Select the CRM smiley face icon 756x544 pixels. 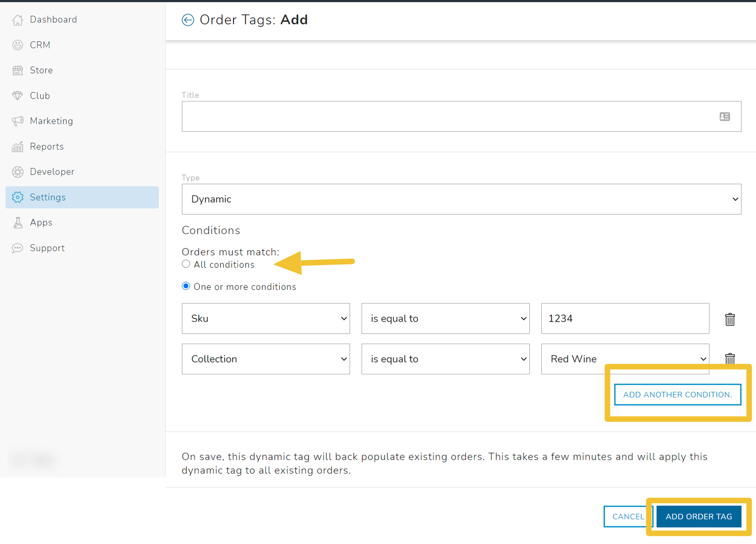(x=18, y=44)
